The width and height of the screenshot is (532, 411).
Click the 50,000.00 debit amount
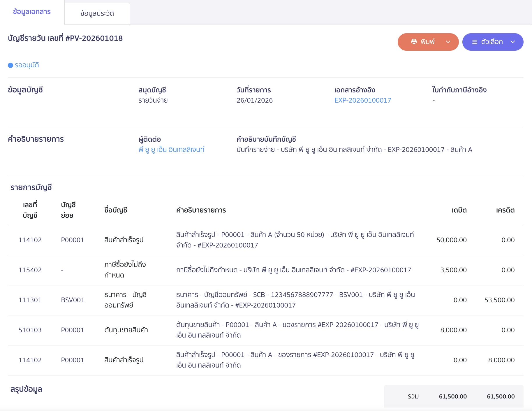point(451,240)
